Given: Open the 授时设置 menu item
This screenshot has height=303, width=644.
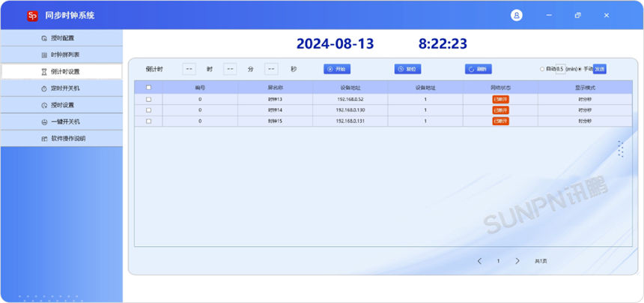Looking at the screenshot, I should coord(62,105).
